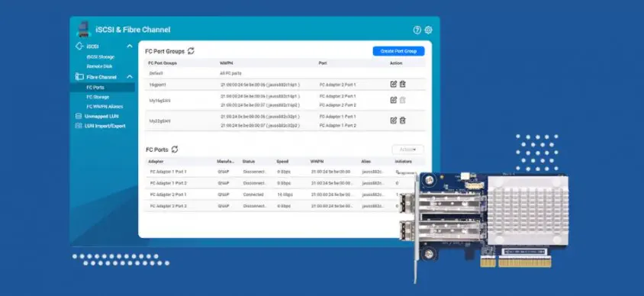Refresh the FC Ports list
The width and height of the screenshot is (644, 296).
coord(175,150)
